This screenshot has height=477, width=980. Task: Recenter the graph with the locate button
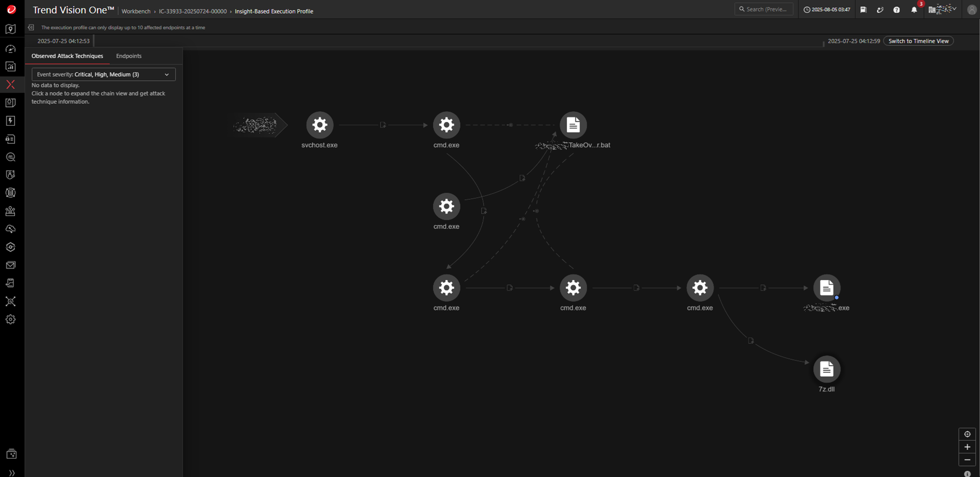[967, 434]
